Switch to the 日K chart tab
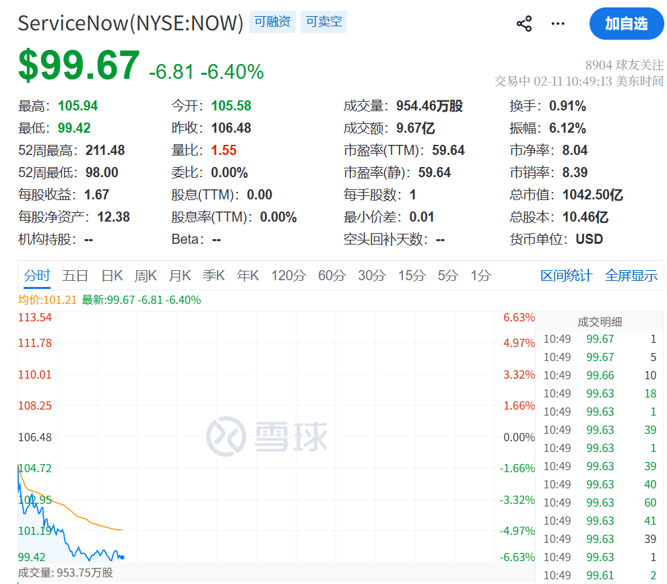Viewport: 667px width, 584px height. click(112, 276)
